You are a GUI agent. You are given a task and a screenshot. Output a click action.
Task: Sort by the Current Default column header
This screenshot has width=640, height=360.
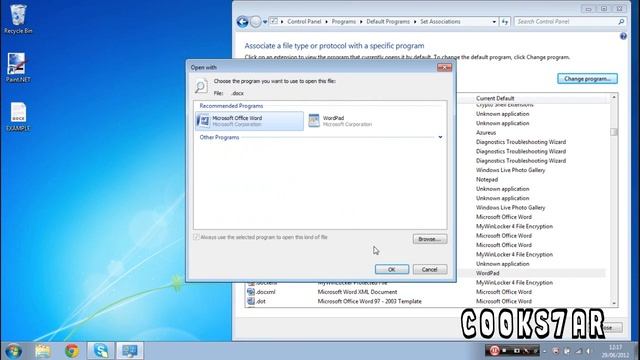495,98
